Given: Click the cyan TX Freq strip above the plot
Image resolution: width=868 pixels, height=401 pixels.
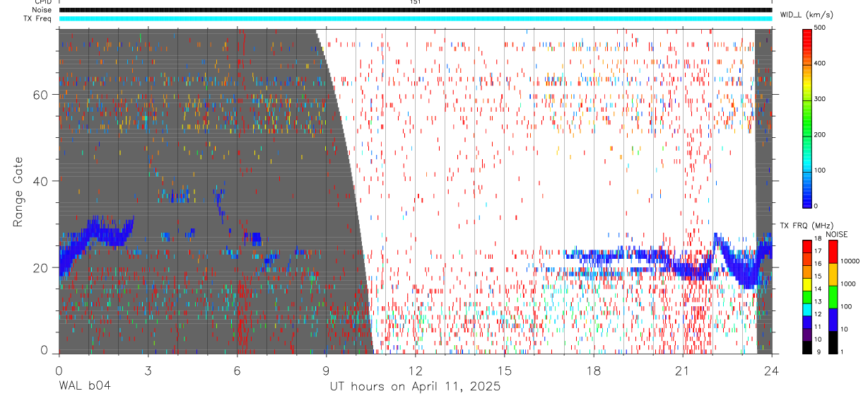Looking at the screenshot, I should [416, 18].
